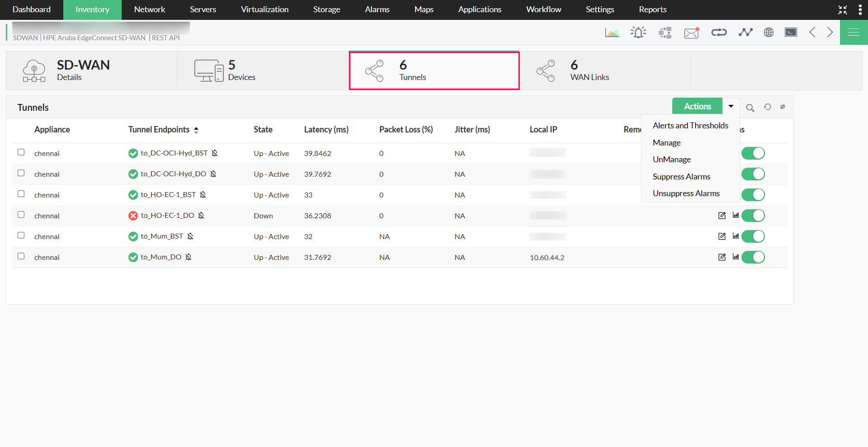Open the terminal console icon
This screenshot has width=868, height=447.
tap(791, 32)
